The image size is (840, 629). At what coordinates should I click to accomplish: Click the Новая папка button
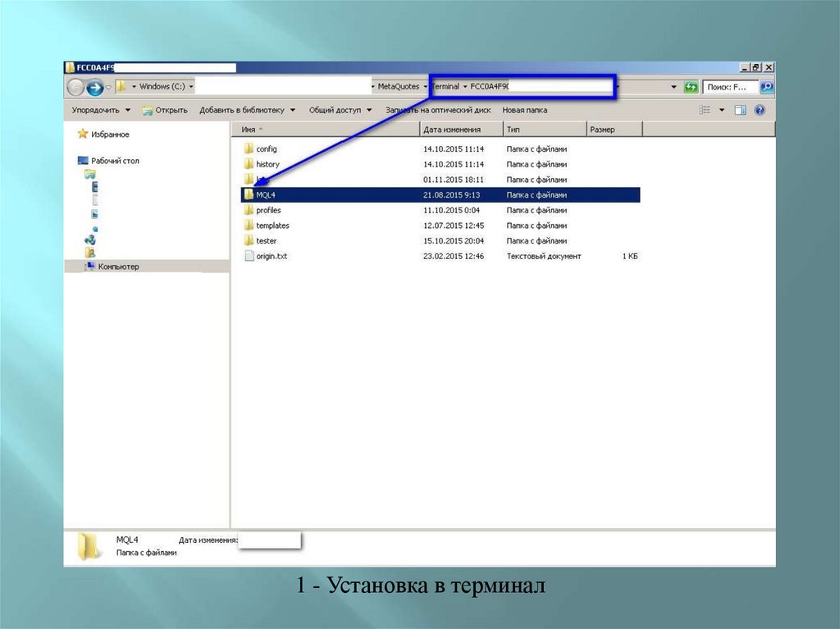point(524,111)
